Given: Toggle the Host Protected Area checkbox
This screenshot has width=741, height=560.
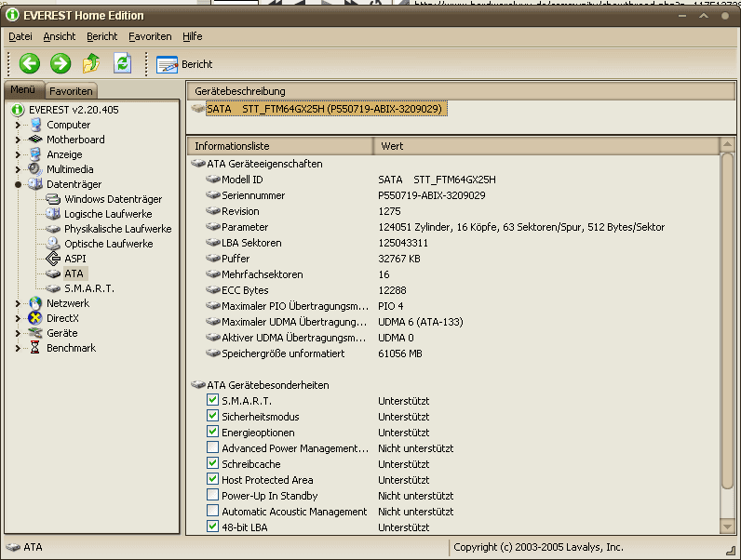Looking at the screenshot, I should (x=212, y=479).
